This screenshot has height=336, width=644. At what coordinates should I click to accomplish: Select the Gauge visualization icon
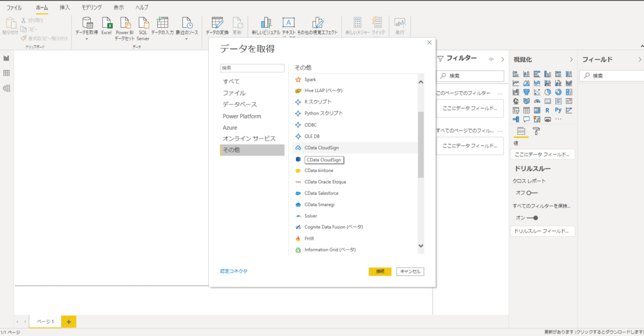point(538,101)
